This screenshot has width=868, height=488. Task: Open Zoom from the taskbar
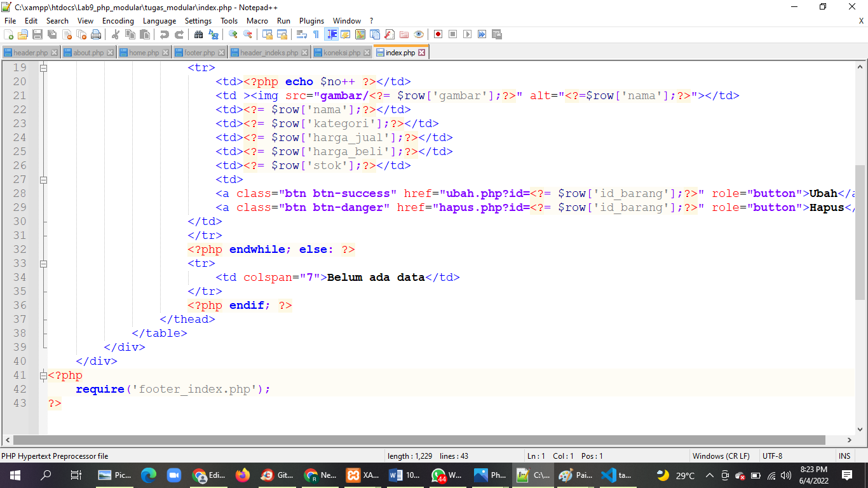pos(173,475)
